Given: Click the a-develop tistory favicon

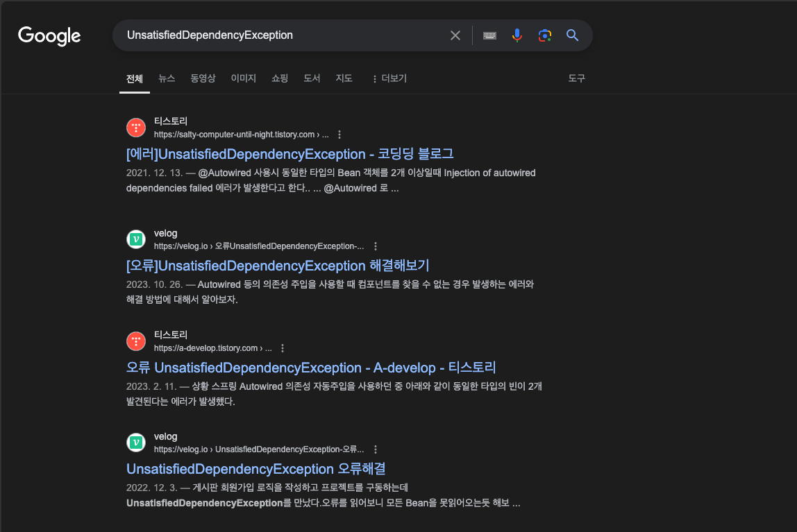Looking at the screenshot, I should (135, 341).
